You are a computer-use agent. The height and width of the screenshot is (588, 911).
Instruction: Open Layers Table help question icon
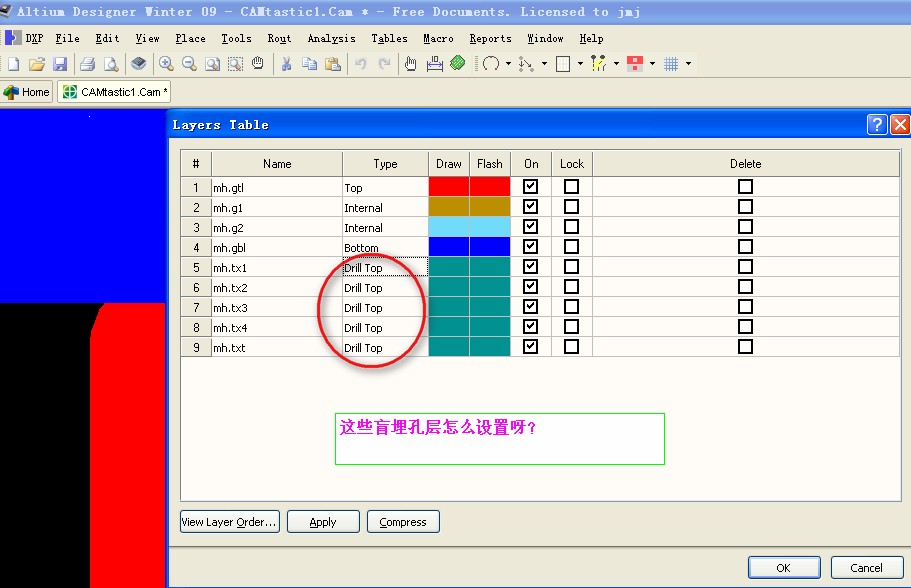pyautogui.click(x=877, y=124)
